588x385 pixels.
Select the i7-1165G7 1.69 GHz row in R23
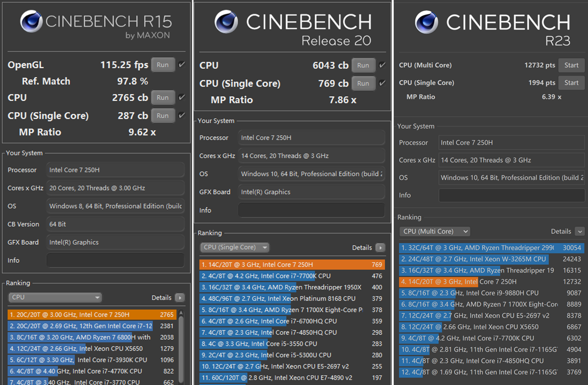click(x=491, y=372)
